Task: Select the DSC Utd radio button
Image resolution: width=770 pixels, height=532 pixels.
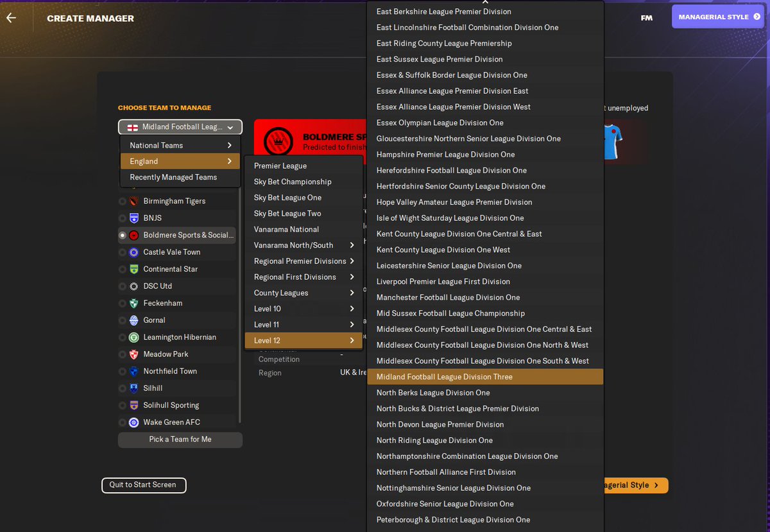Action: 122,286
